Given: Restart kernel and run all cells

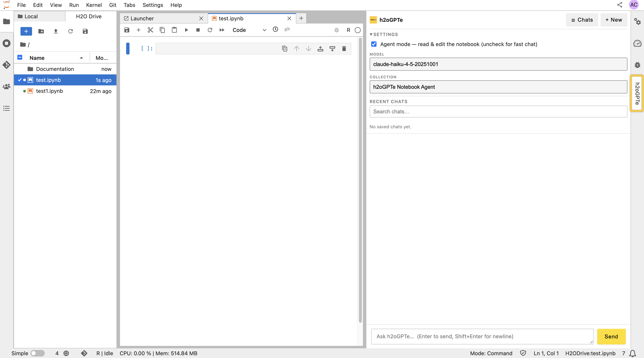Looking at the screenshot, I should [x=222, y=30].
